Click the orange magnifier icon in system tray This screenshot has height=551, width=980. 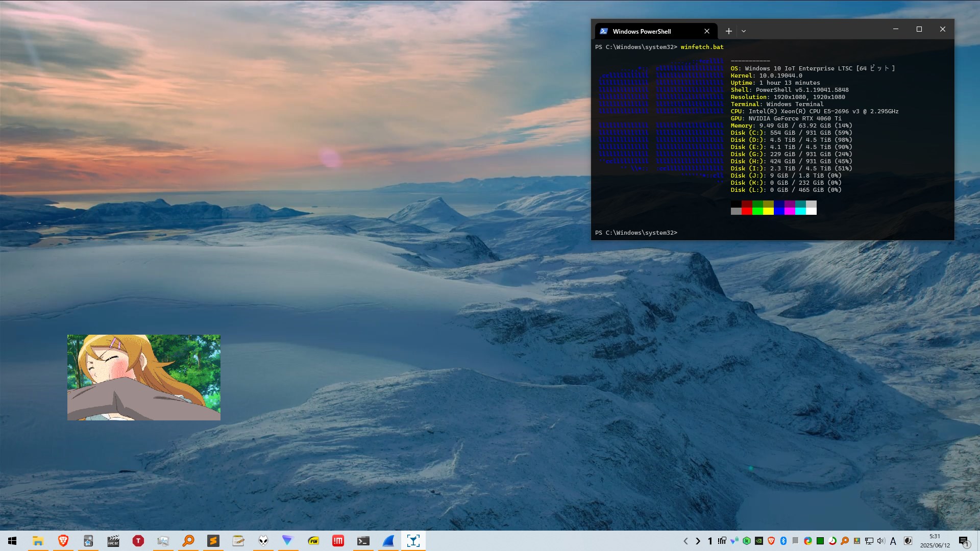tap(845, 541)
